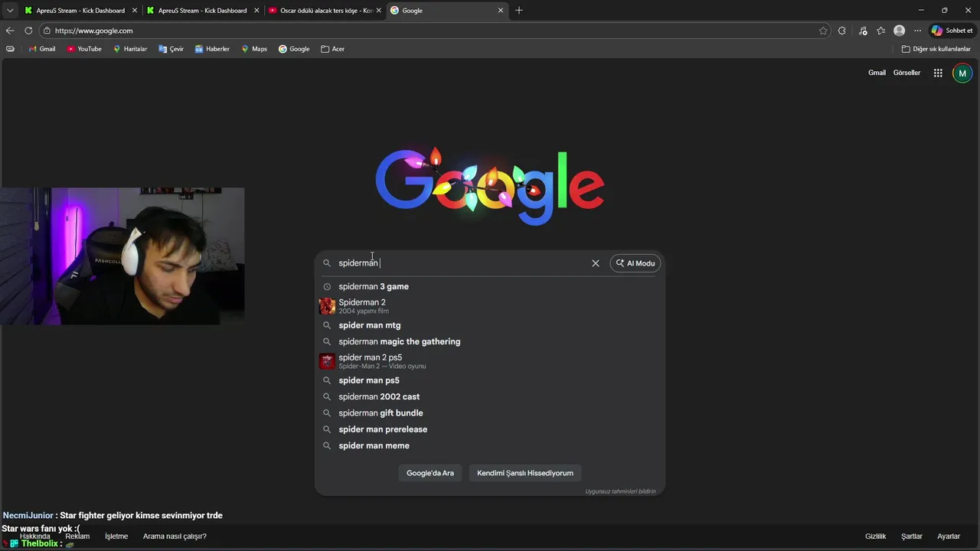
Task: Click Kendimi Şanslı Hissediyorum button
Action: tap(525, 473)
